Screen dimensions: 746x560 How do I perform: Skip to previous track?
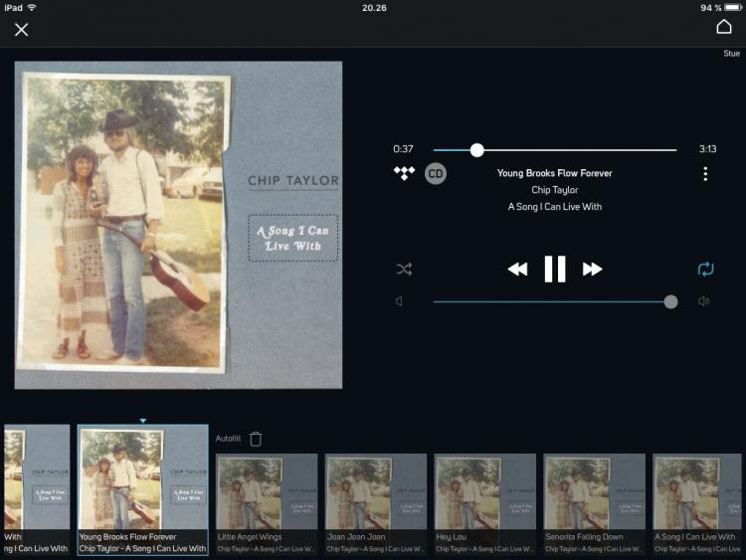(x=517, y=270)
